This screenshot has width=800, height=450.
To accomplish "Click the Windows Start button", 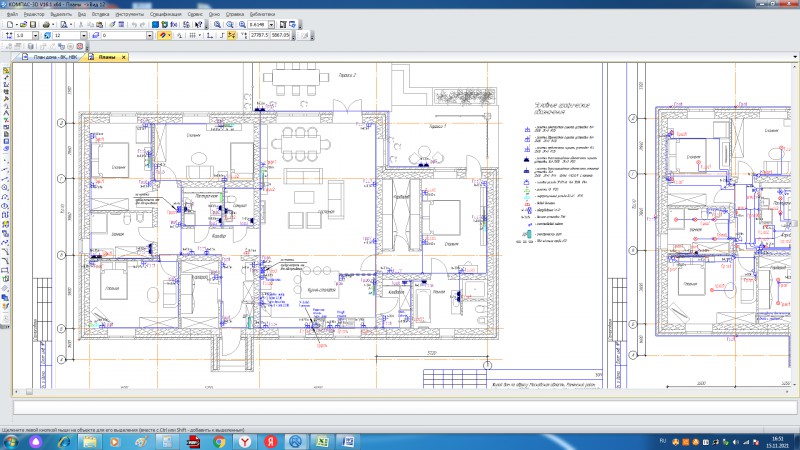I will point(9,441).
